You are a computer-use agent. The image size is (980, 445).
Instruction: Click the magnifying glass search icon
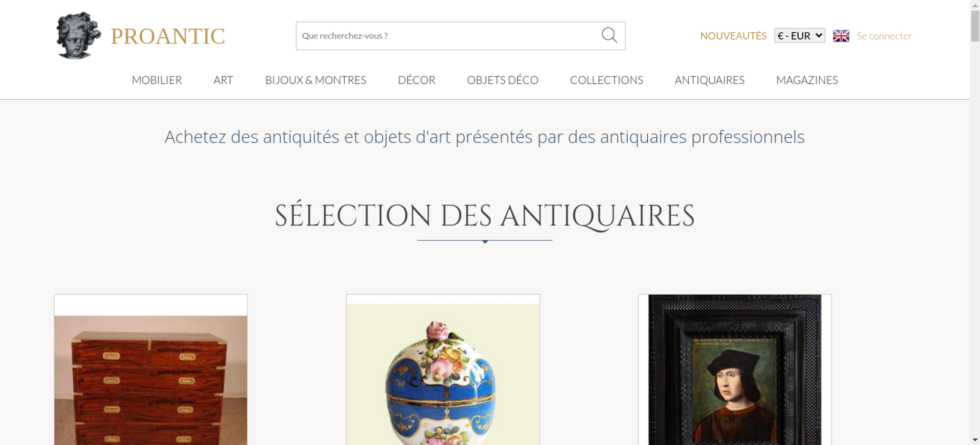click(609, 35)
